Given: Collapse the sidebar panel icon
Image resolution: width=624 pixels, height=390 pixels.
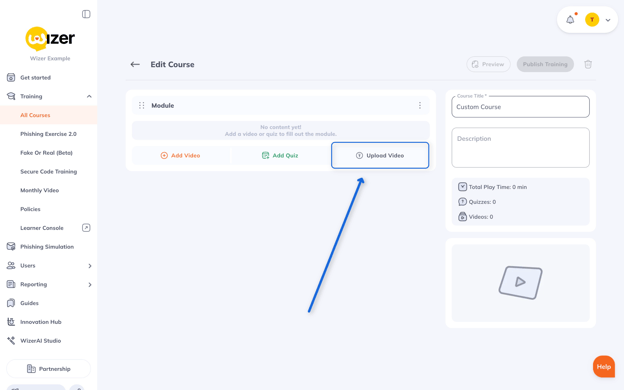Looking at the screenshot, I should (x=86, y=14).
